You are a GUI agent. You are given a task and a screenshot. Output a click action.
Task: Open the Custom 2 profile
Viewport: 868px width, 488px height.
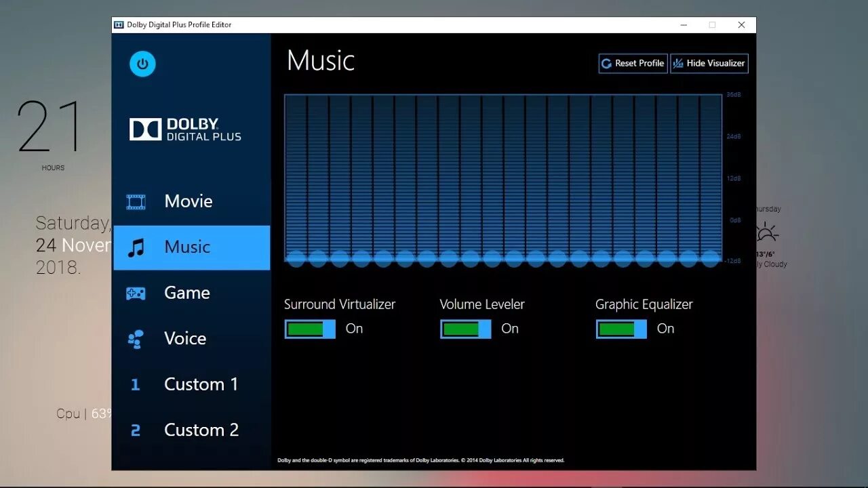pyautogui.click(x=192, y=430)
